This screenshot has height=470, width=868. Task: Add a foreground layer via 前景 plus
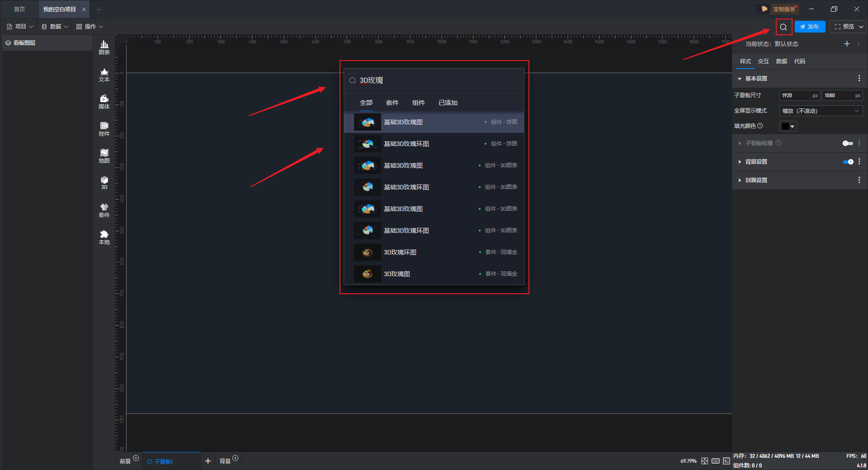pos(136,458)
